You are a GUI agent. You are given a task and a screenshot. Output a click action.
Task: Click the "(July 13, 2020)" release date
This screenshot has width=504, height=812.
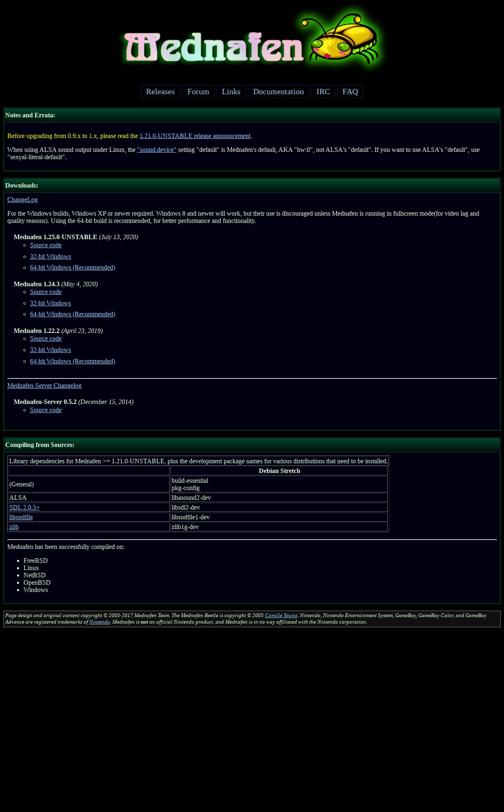tap(118, 237)
